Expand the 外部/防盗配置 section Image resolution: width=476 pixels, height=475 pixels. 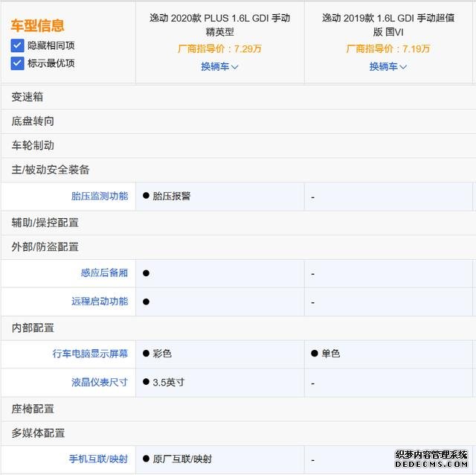point(238,247)
